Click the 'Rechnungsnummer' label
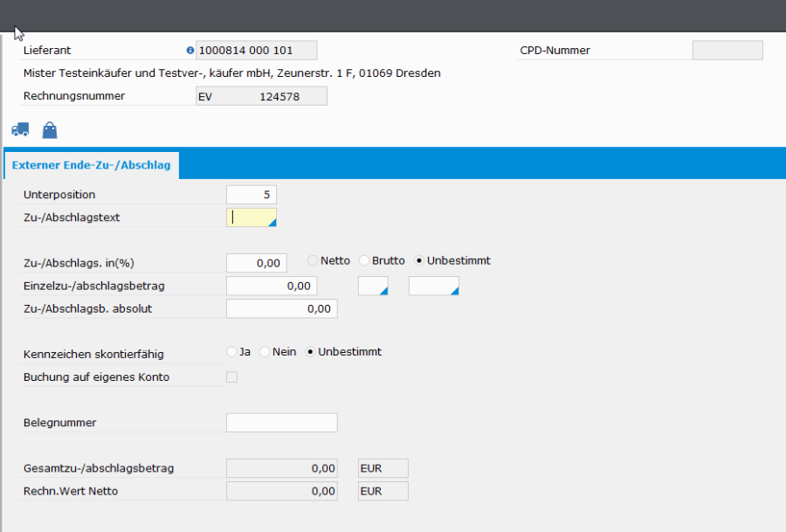Viewport: 786px width, 532px height. pyautogui.click(x=74, y=96)
